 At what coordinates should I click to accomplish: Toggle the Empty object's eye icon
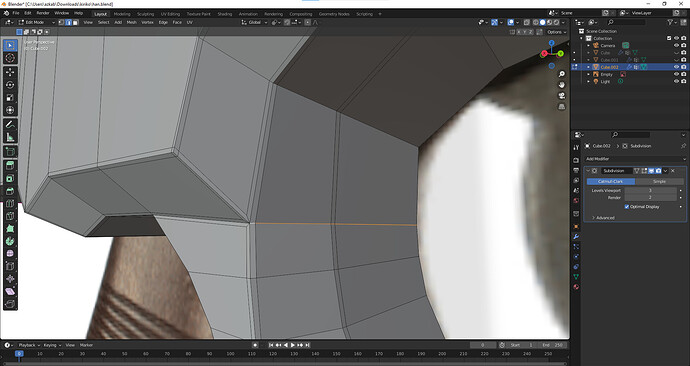(x=676, y=74)
